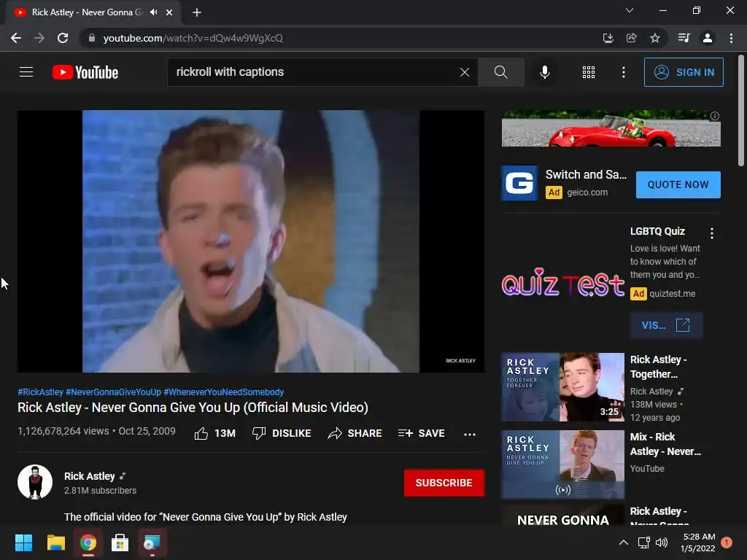
Task: Select the URL in the address bar
Action: pyautogui.click(x=193, y=38)
